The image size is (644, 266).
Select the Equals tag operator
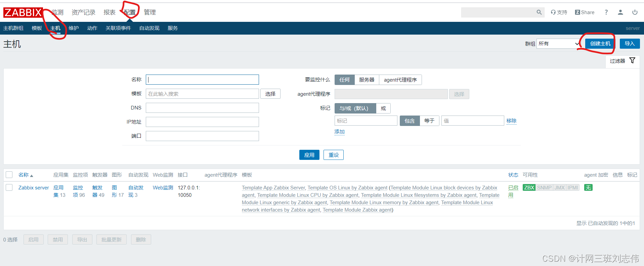(x=429, y=121)
